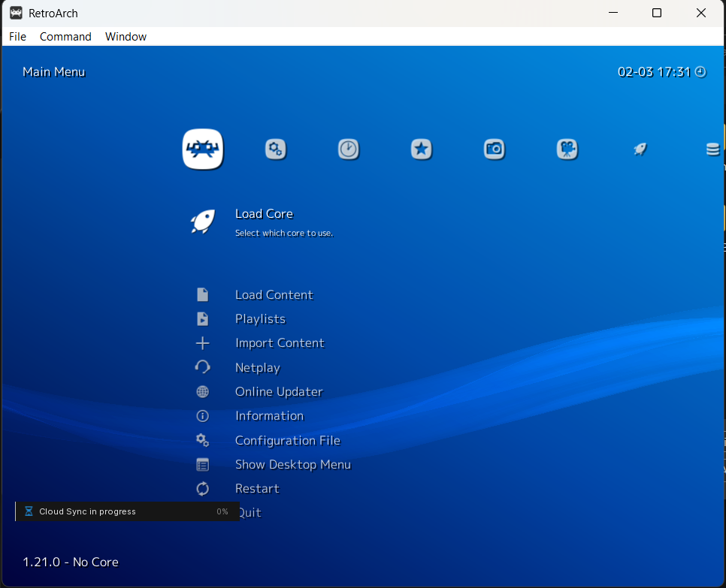Select Load Core entry
This screenshot has width=726, height=588.
264,214
